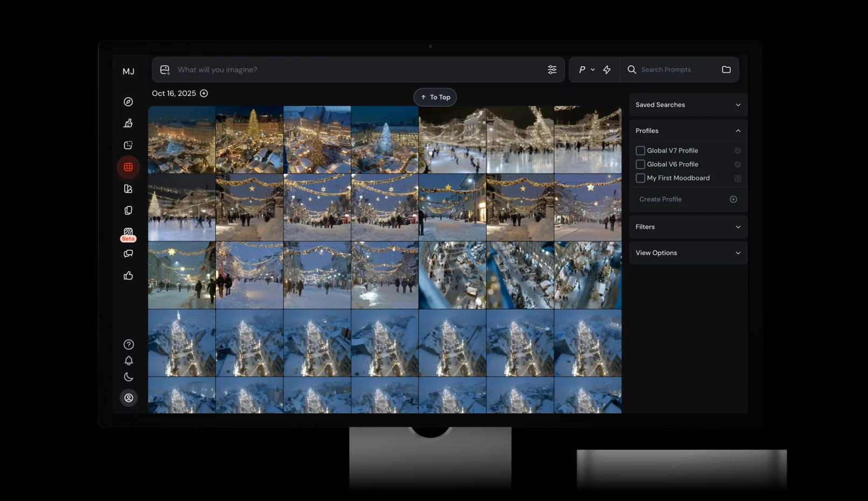Enable the Global V7 Profile checkbox
868x501 pixels.
640,151
